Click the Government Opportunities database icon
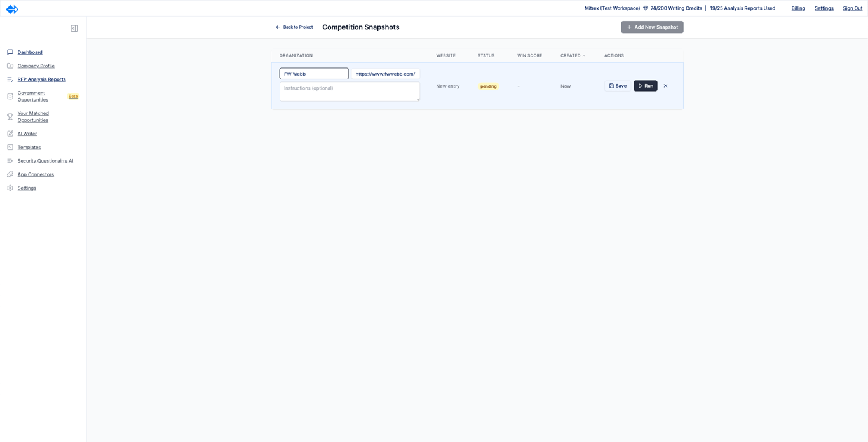 10,97
